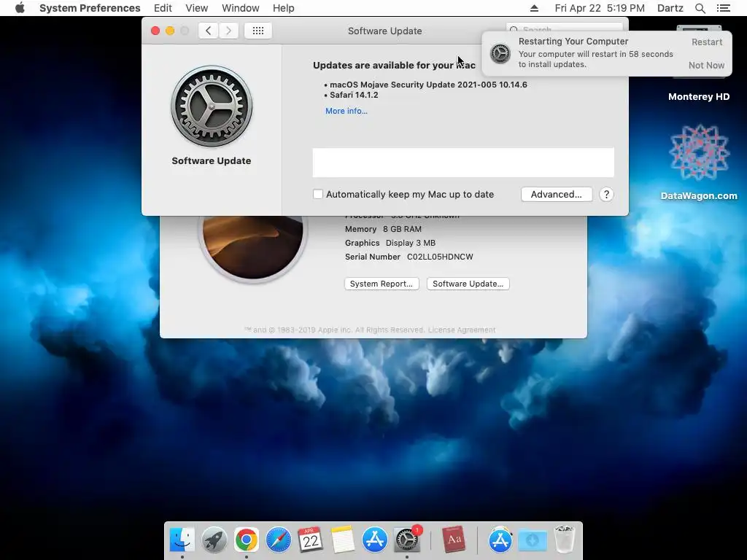Click the macOS Mojave Security Update entry

coord(428,85)
